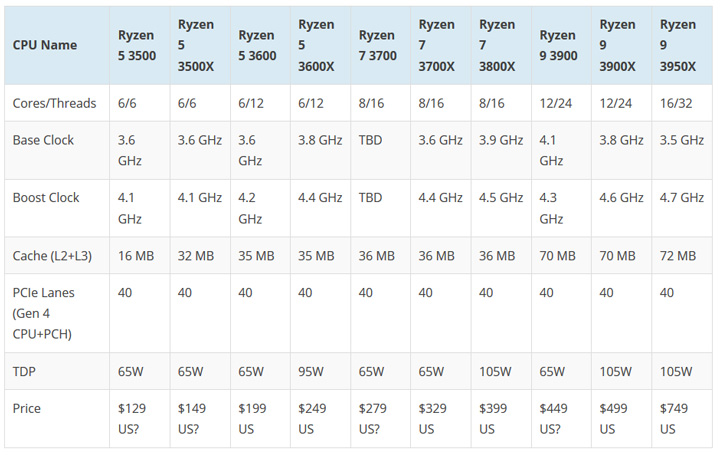Click the Price row label
This screenshot has height=457, width=720.
57,418
